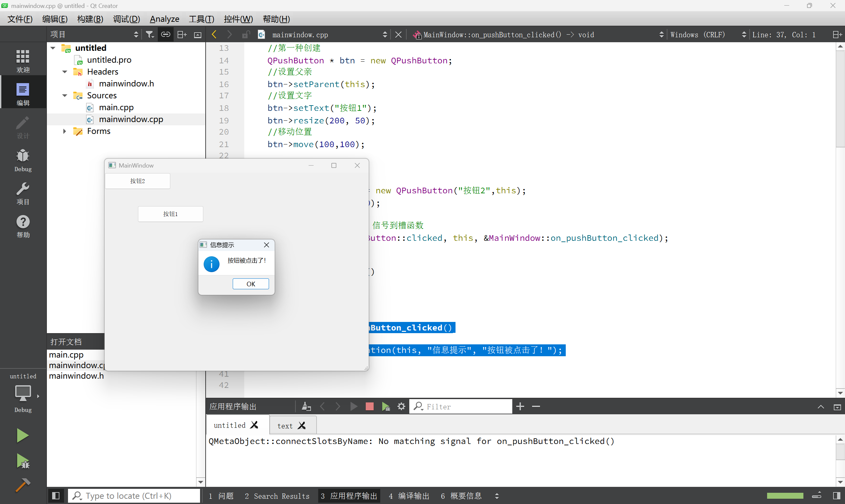Close the untitled output tab
Viewport: 845px width, 504px height.
coord(254,425)
